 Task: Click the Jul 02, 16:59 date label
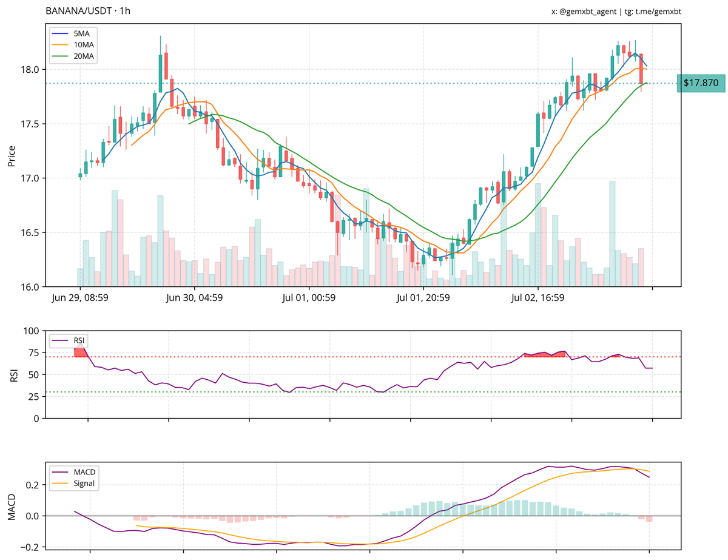click(538, 297)
